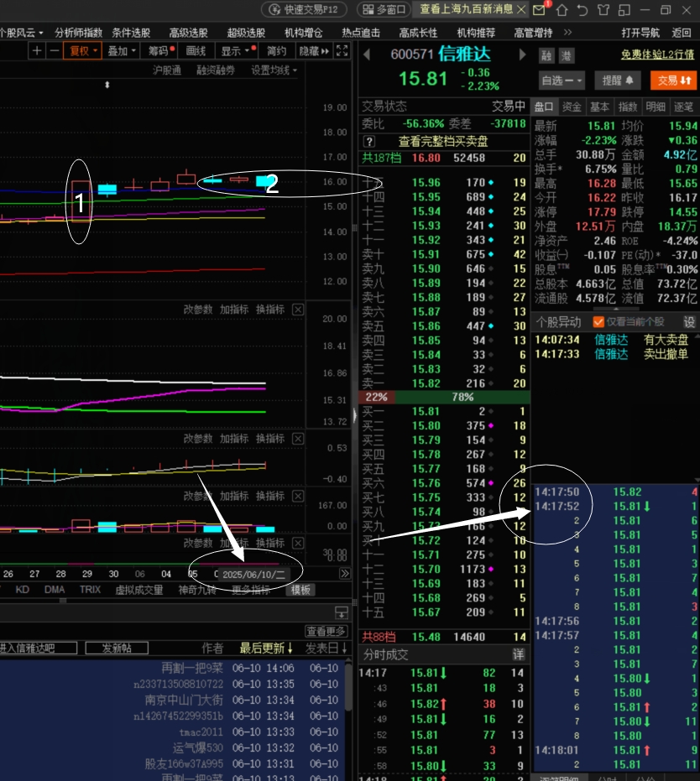
Task: Open 分时成交 details 详 icon
Action: [518, 654]
